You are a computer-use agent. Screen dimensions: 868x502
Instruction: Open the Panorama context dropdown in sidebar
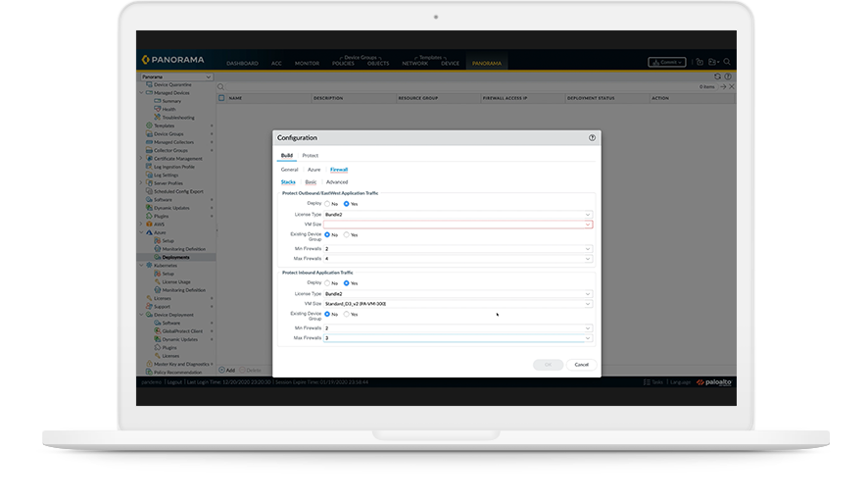[x=175, y=76]
